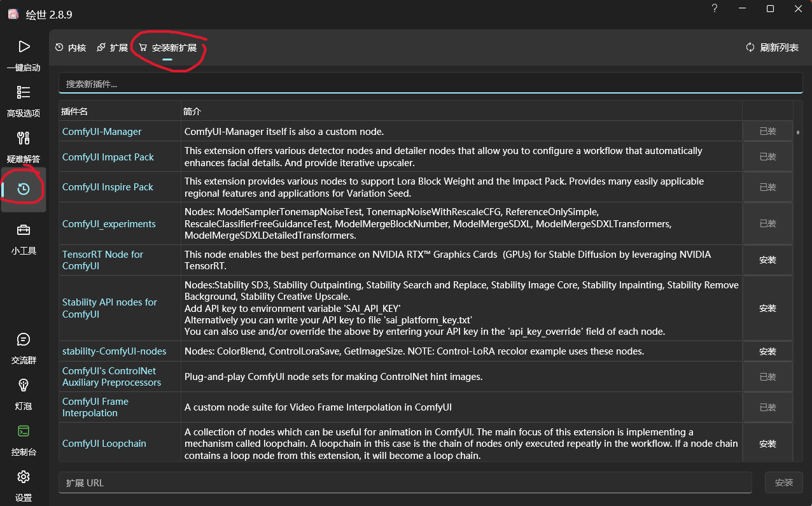
Task: Minimize the 绘世 window
Action: 743,8
